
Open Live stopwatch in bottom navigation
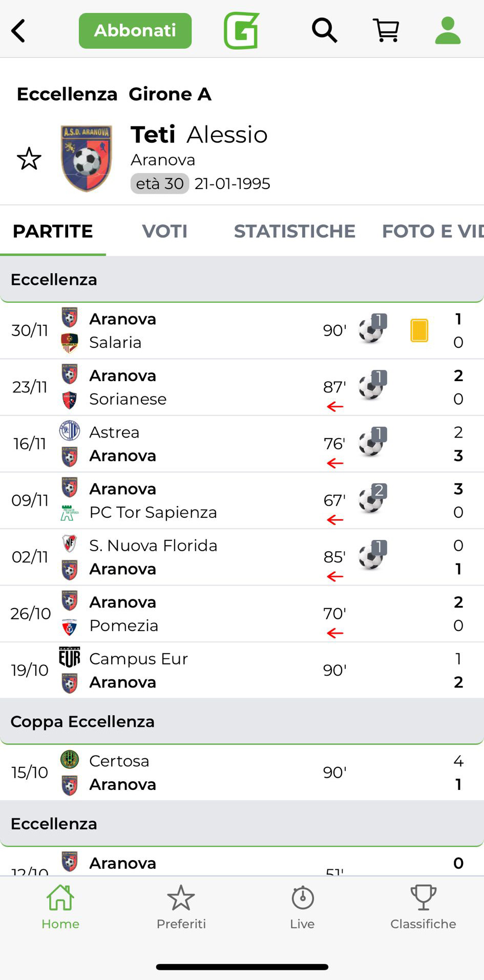pos(302,907)
